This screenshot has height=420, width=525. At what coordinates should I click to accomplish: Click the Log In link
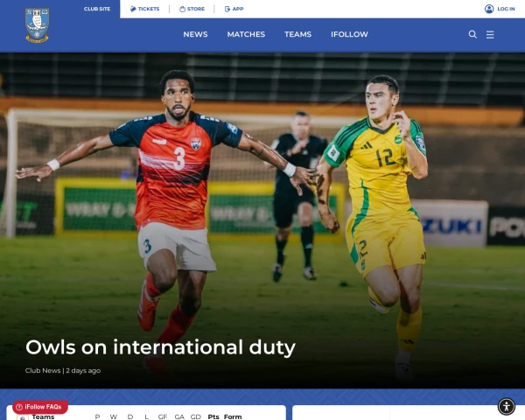[x=506, y=9]
